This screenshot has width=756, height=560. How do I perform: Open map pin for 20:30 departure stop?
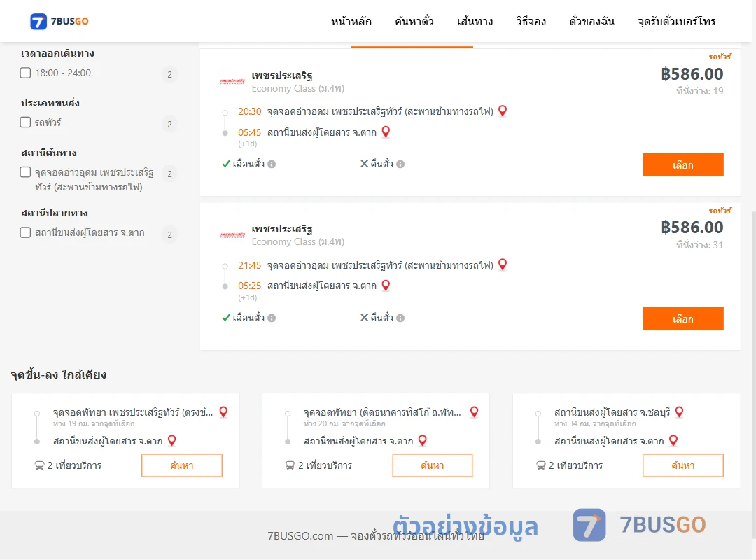point(503,111)
